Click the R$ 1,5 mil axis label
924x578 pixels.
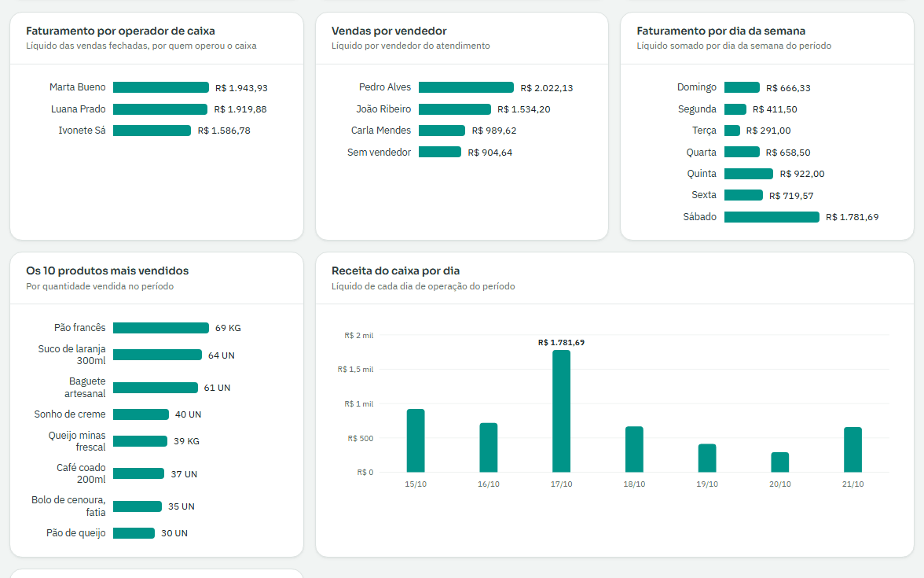pyautogui.click(x=355, y=370)
